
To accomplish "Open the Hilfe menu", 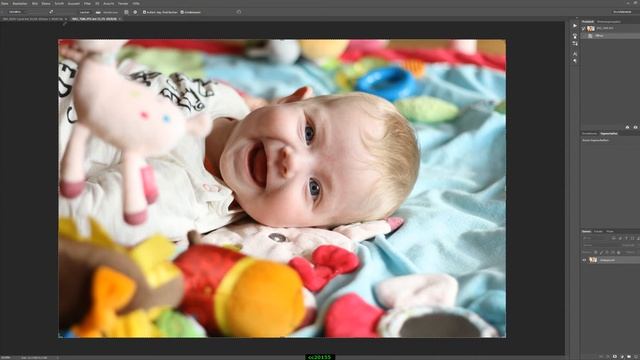I will (136, 3).
